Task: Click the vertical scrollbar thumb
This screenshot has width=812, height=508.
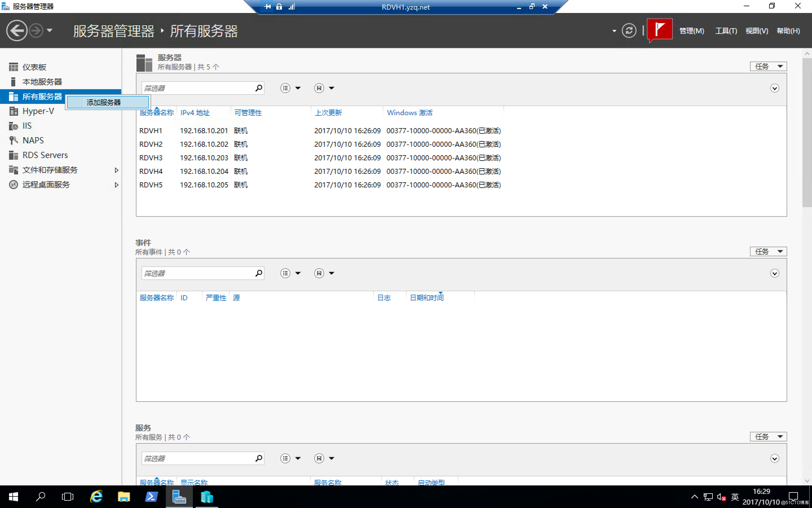Action: 807,133
